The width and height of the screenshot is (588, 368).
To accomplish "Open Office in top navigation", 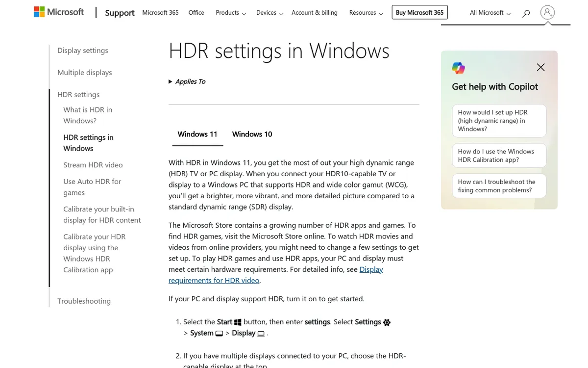I will [196, 13].
